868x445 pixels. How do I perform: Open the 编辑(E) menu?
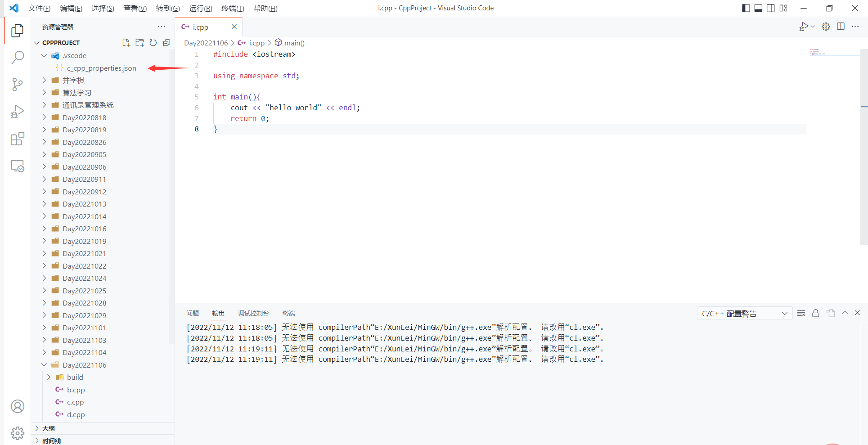click(x=71, y=8)
